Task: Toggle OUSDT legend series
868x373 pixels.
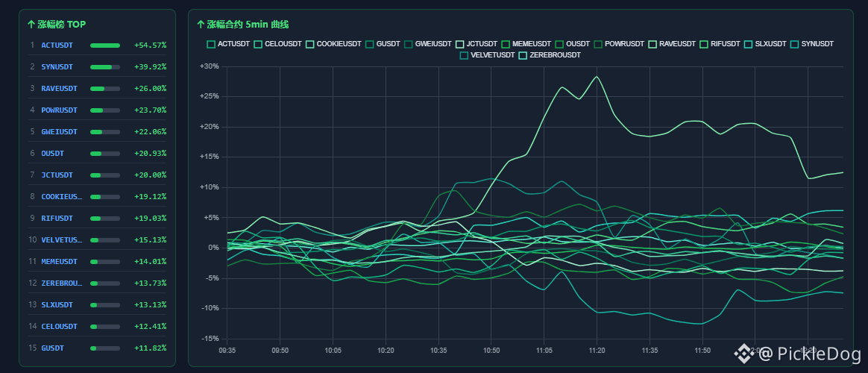Action: [573, 44]
